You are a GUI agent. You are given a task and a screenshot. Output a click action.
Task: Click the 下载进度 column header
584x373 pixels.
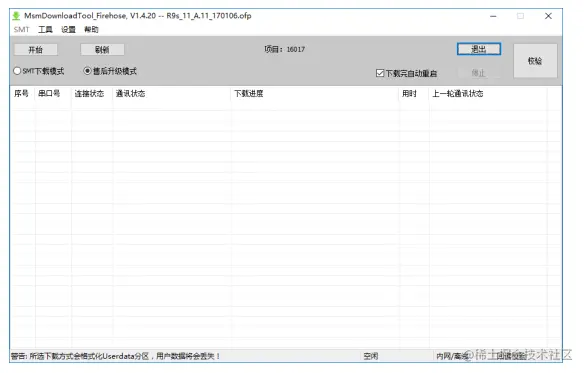[x=315, y=94]
